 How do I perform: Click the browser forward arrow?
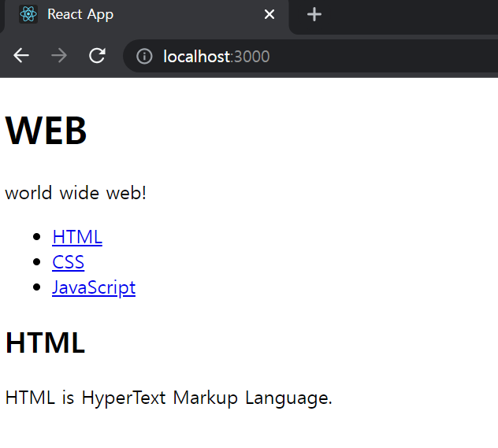(59, 56)
